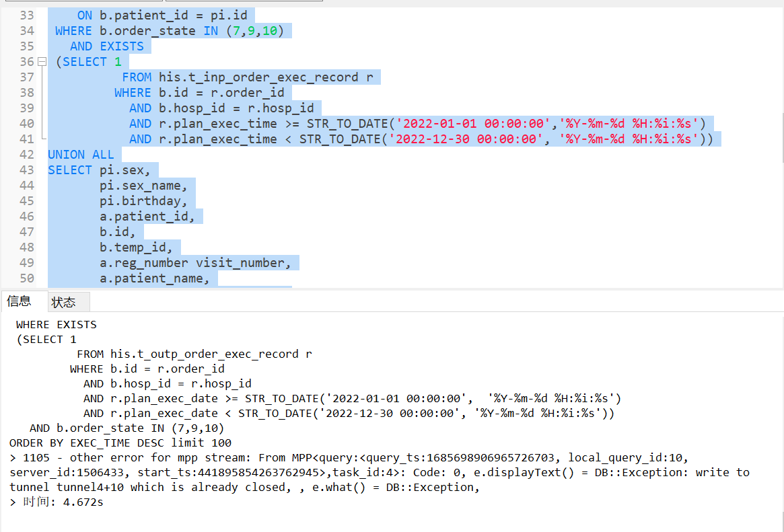The image size is (784, 532).
Task: Click line number 50 in the gutter
Action: [x=26, y=278]
